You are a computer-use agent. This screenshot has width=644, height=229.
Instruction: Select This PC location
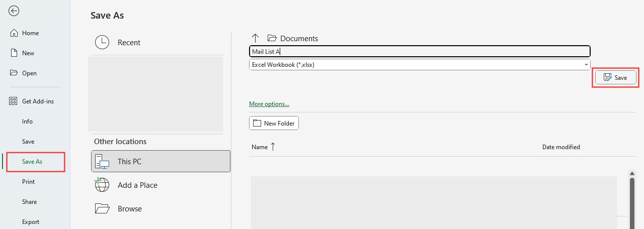pos(160,162)
